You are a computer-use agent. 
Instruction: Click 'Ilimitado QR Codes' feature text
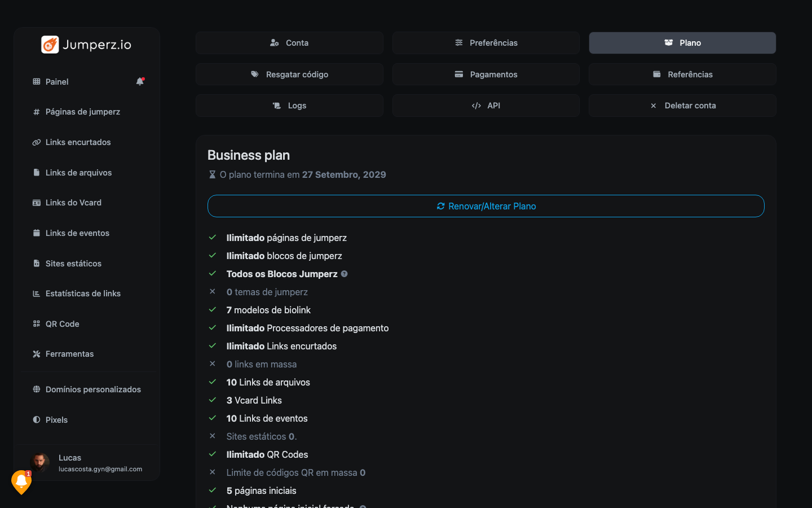tap(267, 454)
